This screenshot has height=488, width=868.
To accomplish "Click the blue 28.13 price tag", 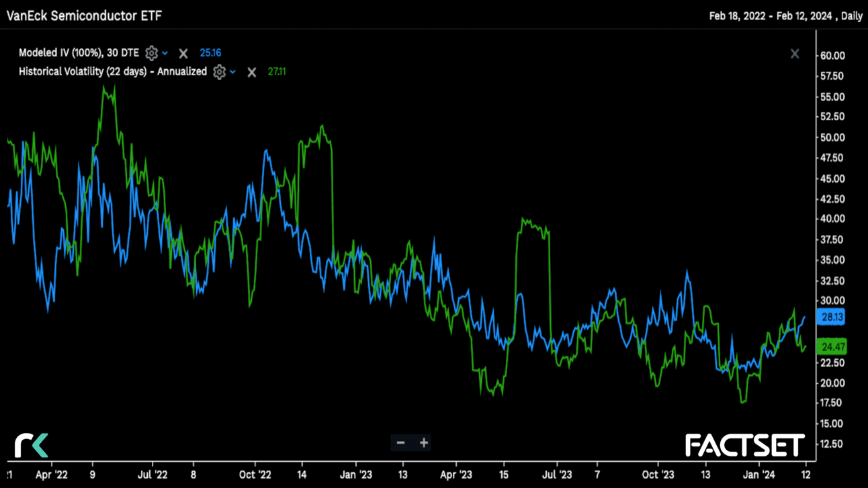I will pyautogui.click(x=832, y=317).
